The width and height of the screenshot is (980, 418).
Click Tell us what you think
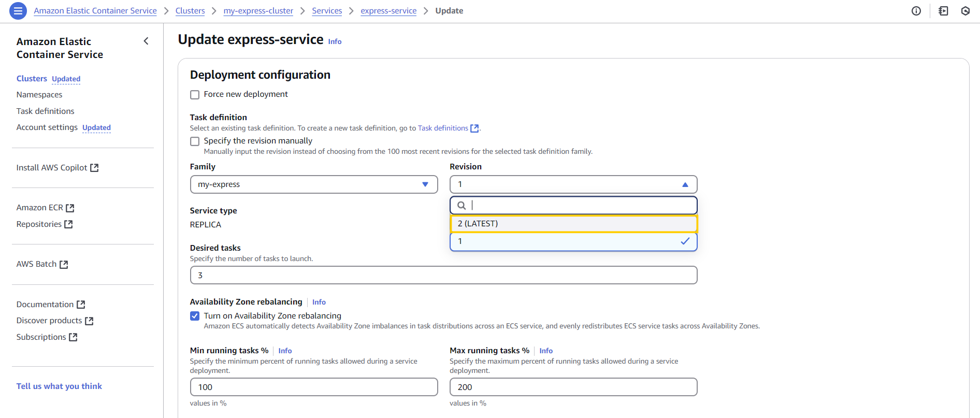click(x=59, y=386)
